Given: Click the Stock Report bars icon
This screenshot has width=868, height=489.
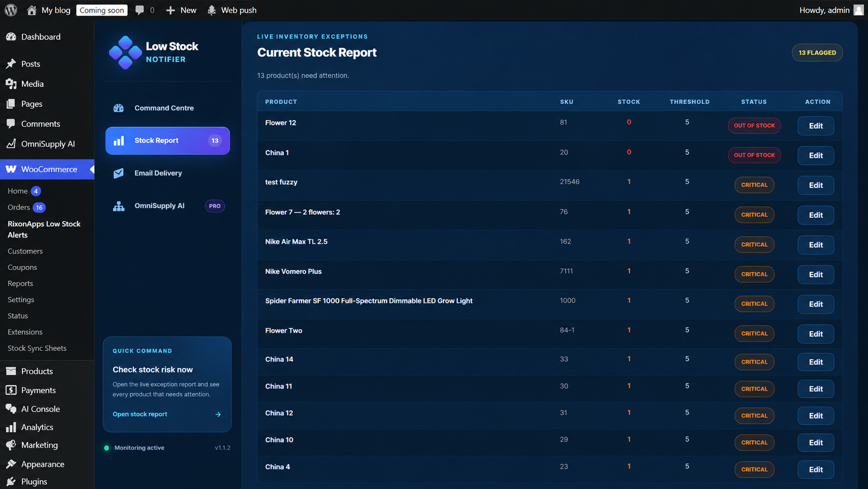Looking at the screenshot, I should pyautogui.click(x=119, y=141).
